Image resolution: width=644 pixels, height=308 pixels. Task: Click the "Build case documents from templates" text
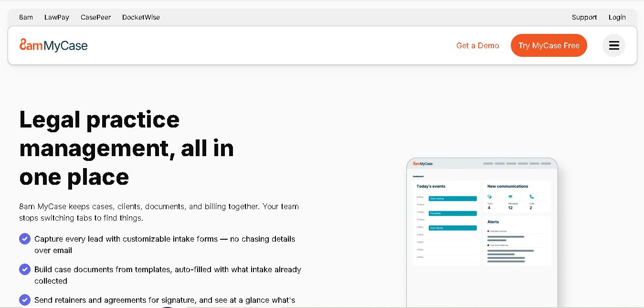(168, 275)
